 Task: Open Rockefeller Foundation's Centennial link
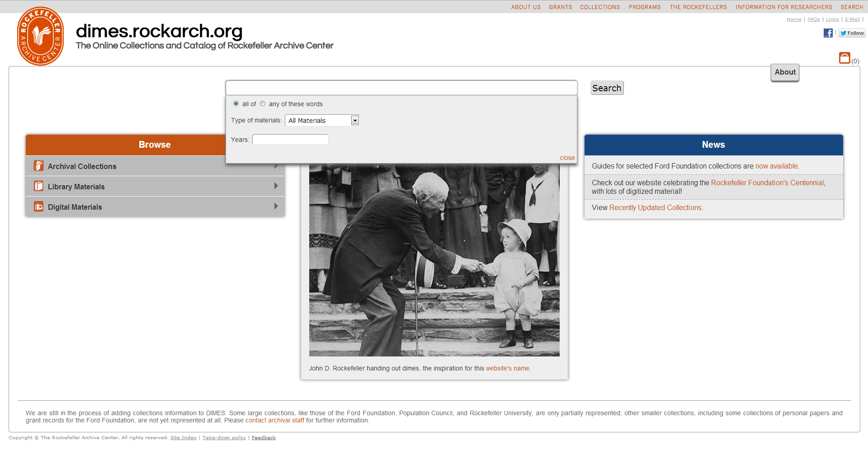point(768,183)
